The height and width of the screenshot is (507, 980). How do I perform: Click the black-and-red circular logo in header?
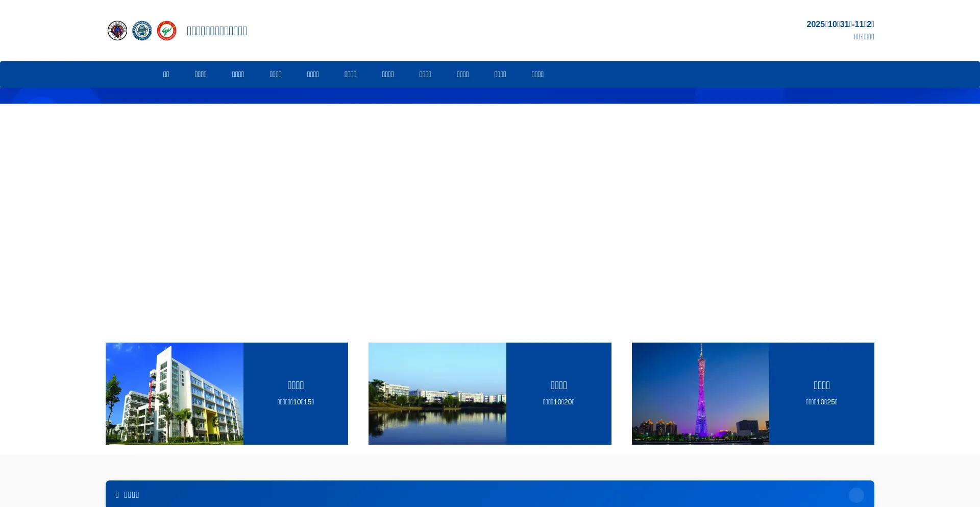coord(117,31)
